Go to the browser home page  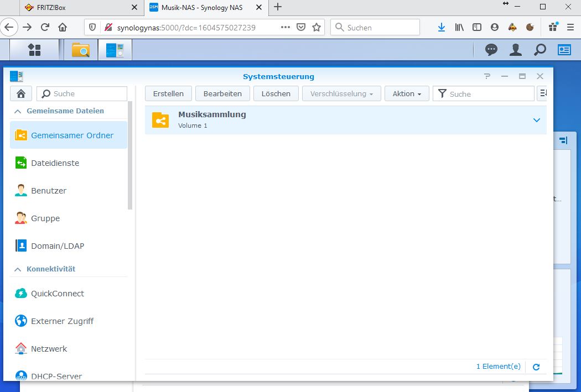[x=63, y=27]
